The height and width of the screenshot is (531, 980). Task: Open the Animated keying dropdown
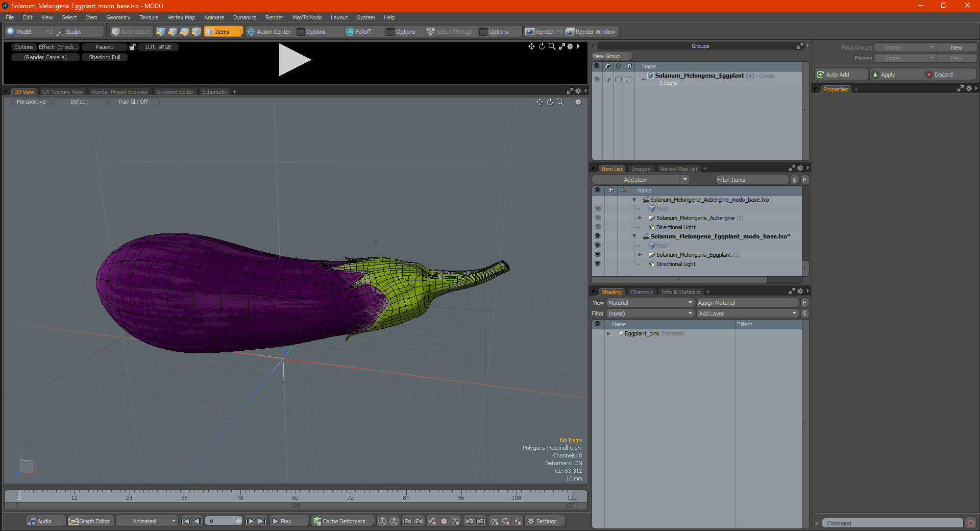(147, 521)
